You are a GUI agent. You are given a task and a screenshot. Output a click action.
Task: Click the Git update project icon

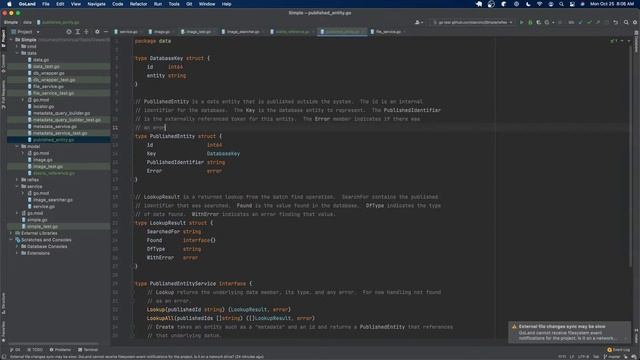point(580,22)
